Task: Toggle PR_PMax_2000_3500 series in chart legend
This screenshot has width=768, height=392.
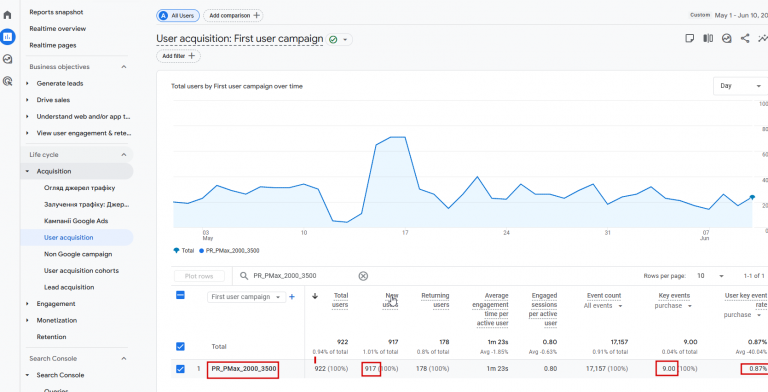Action: (x=229, y=250)
